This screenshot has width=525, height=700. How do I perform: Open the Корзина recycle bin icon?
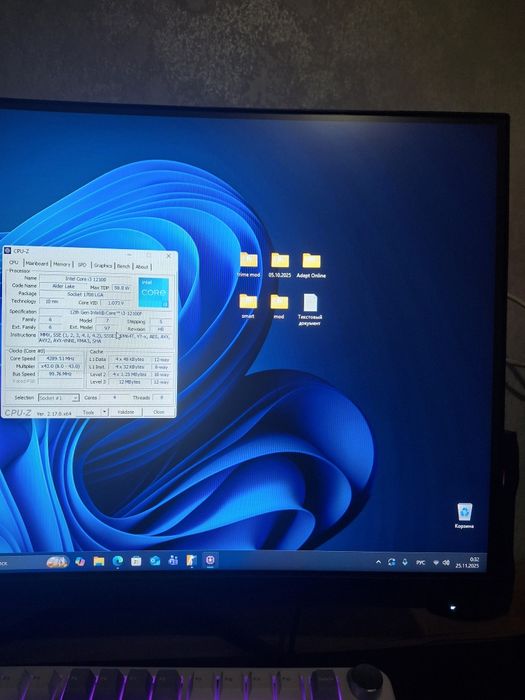pyautogui.click(x=464, y=515)
